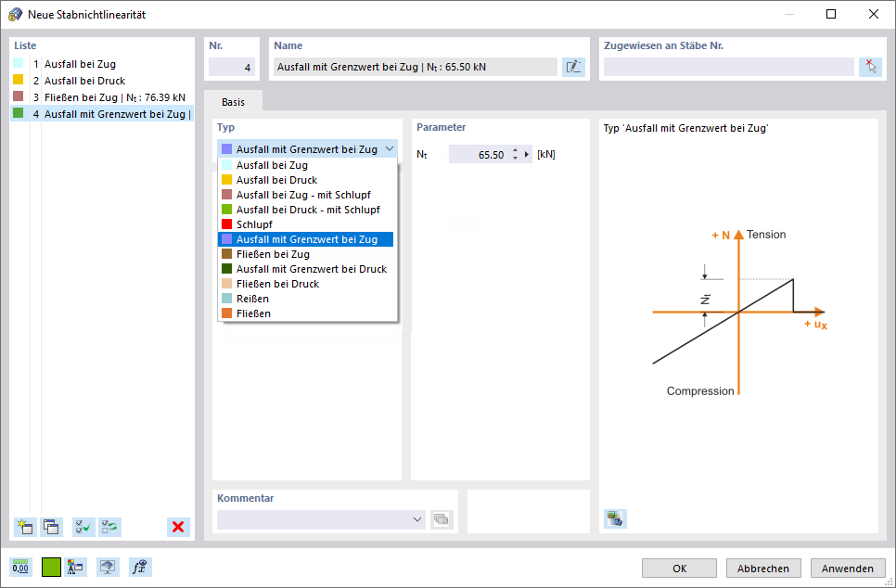Click the select all checkmarks icon
The image size is (896, 588).
[x=84, y=527]
